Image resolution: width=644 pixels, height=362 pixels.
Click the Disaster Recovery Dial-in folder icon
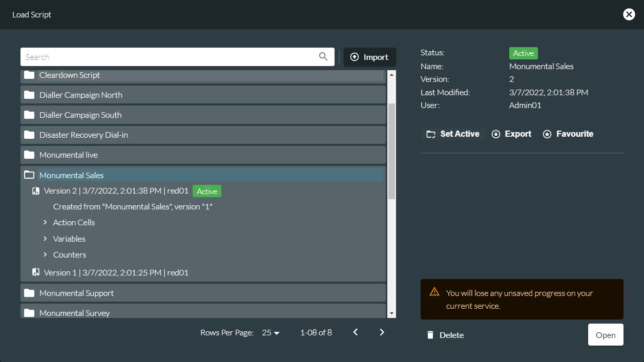29,135
